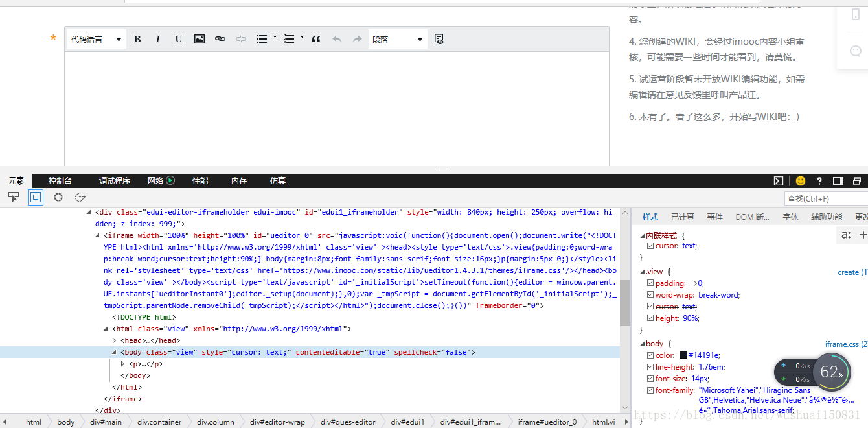Uncheck the word-wrap property checkbox
868x428 pixels.
pos(651,295)
